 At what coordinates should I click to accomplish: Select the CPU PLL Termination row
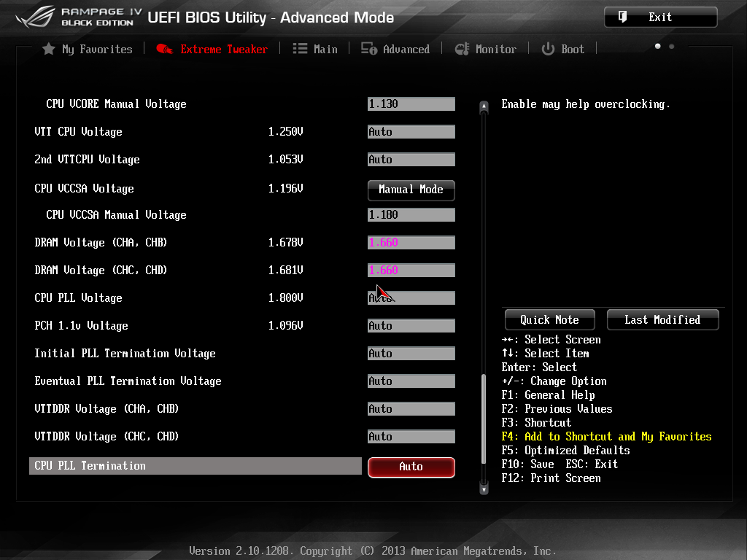196,466
